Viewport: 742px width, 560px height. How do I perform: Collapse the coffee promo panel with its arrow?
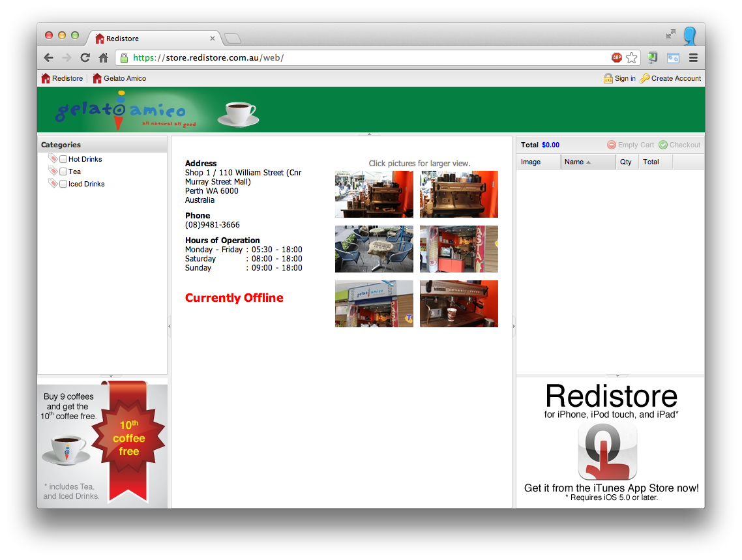click(x=111, y=377)
